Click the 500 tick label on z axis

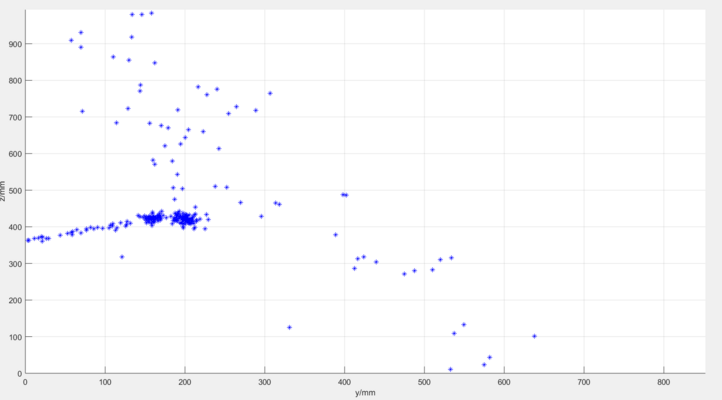tap(15, 190)
